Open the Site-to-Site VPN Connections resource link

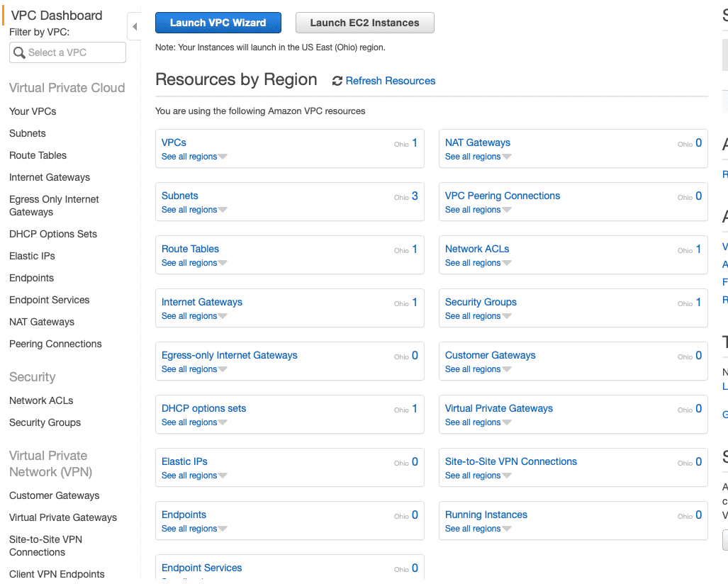(510, 461)
